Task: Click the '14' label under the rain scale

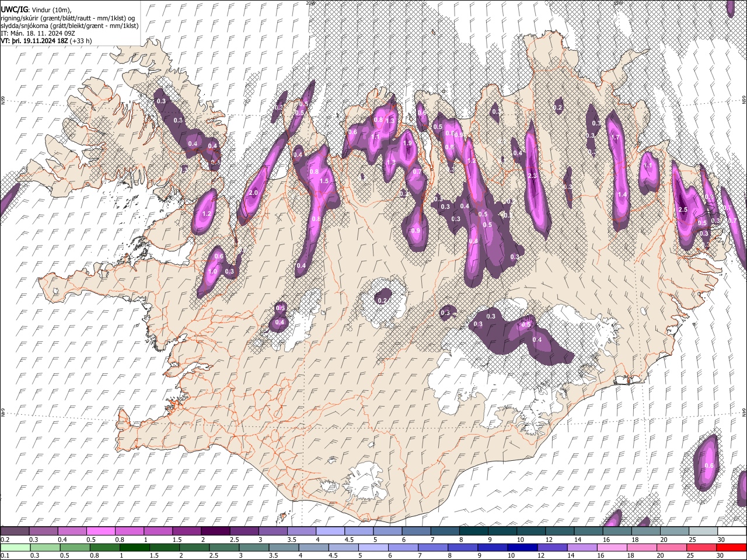Action: click(570, 555)
